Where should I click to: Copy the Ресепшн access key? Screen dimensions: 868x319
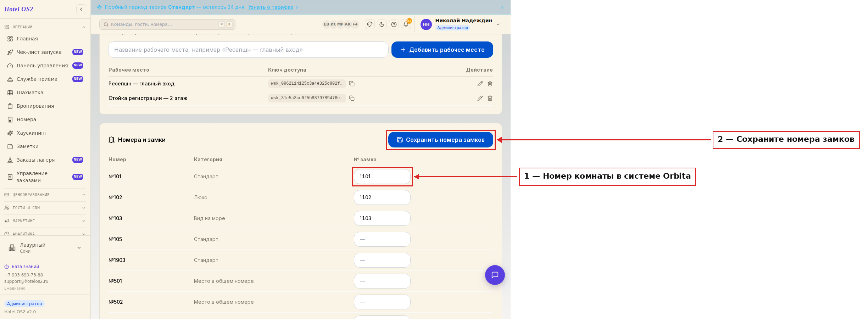click(352, 84)
